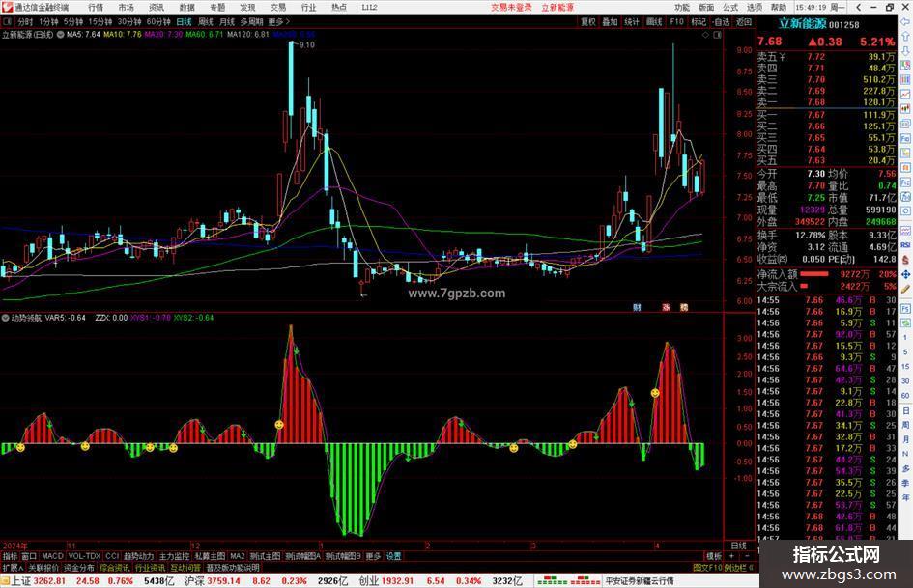Select the 主力监控 indicator tab
The image size is (913, 588).
click(174, 556)
